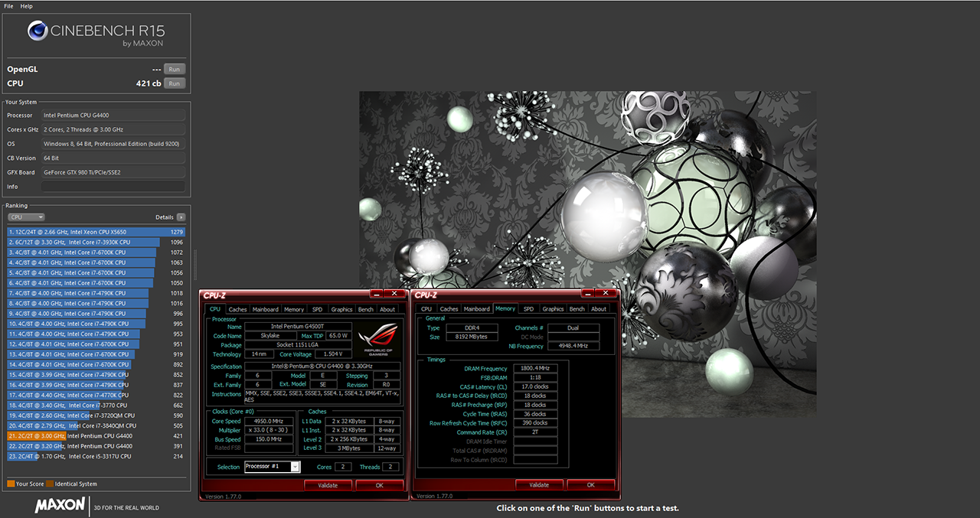Screen dimensions: 980x518
Task: Select the i7-4790K ranking row scoring 1018
Action: (x=96, y=293)
